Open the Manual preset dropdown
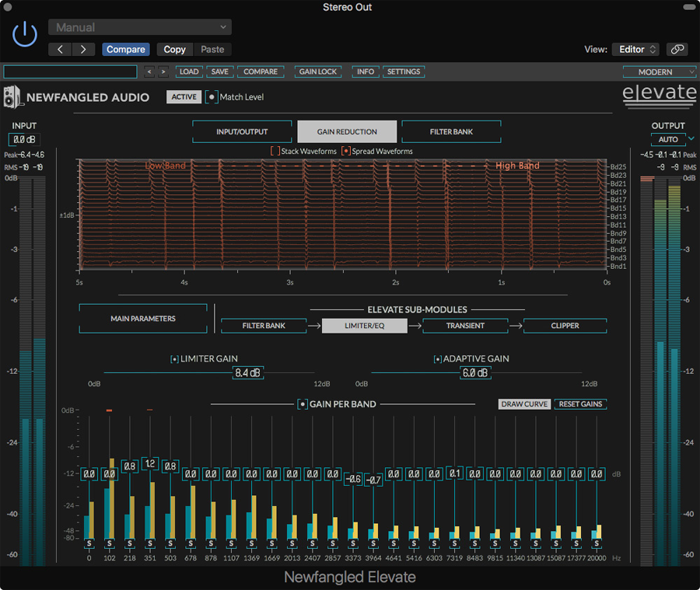 click(140, 27)
